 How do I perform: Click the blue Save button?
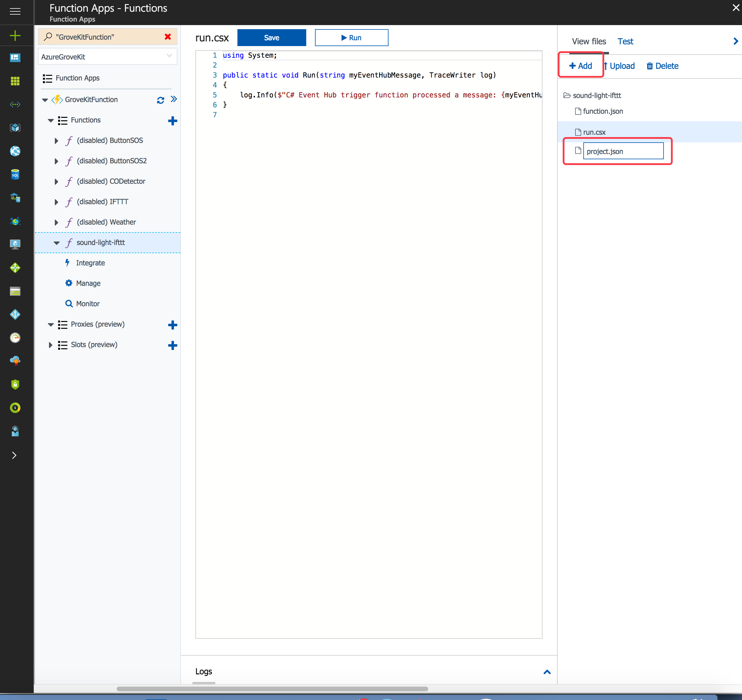(x=271, y=38)
